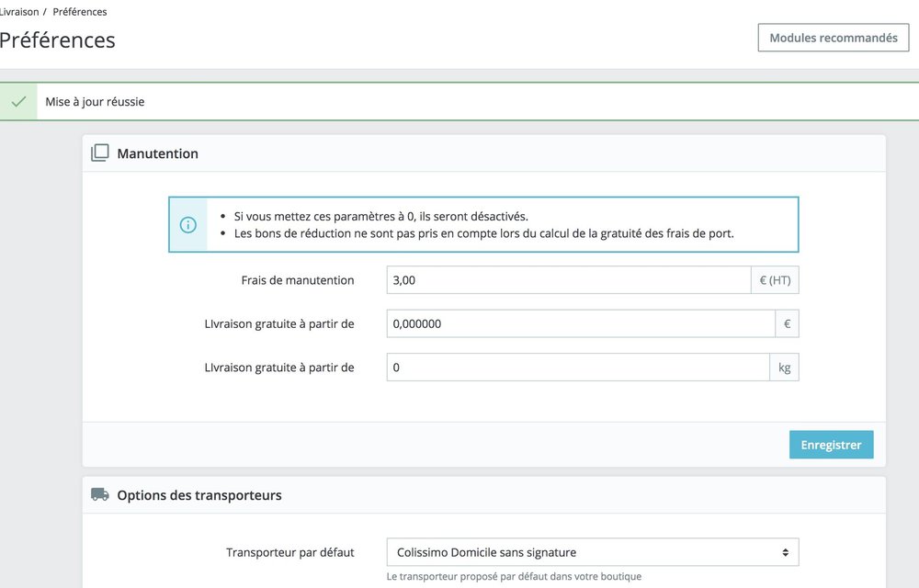This screenshot has width=919, height=588.
Task: Click the Modules recommandés button
Action: 833,38
